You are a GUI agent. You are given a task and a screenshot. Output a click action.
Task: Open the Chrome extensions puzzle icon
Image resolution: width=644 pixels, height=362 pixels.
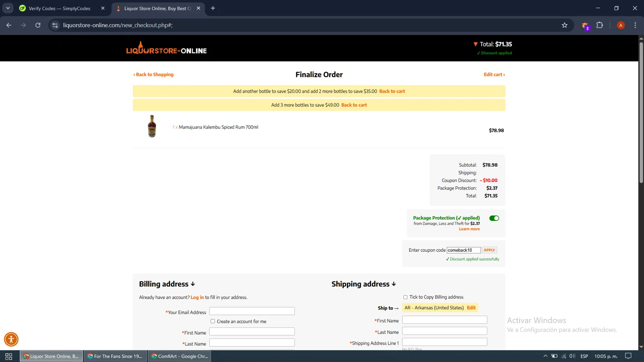click(x=600, y=25)
